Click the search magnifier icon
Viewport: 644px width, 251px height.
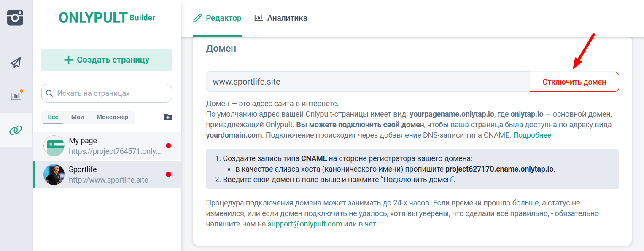tap(49, 93)
